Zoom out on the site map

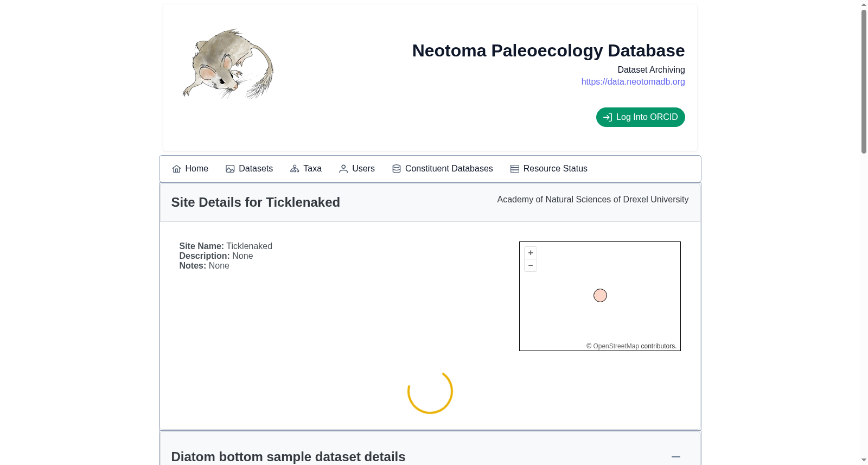pos(531,265)
